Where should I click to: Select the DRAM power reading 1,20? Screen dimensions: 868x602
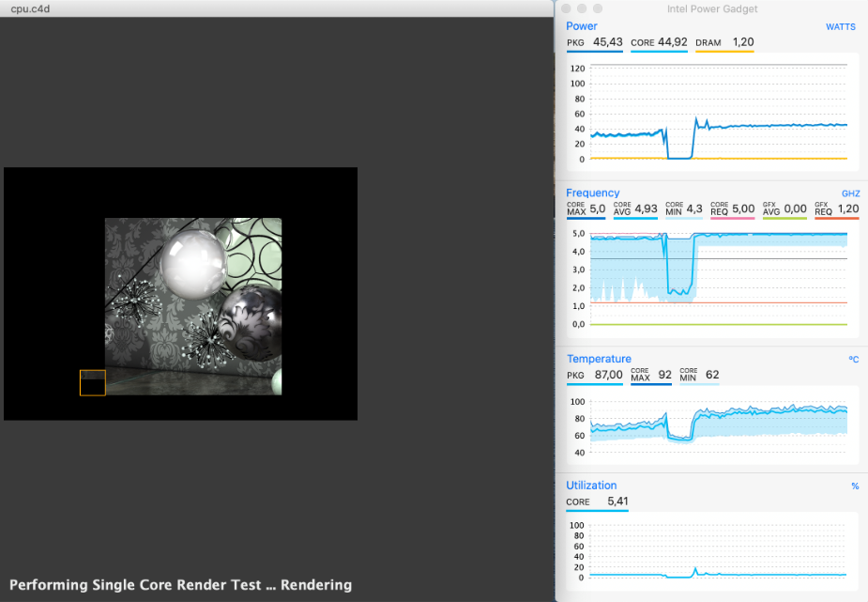pos(742,42)
